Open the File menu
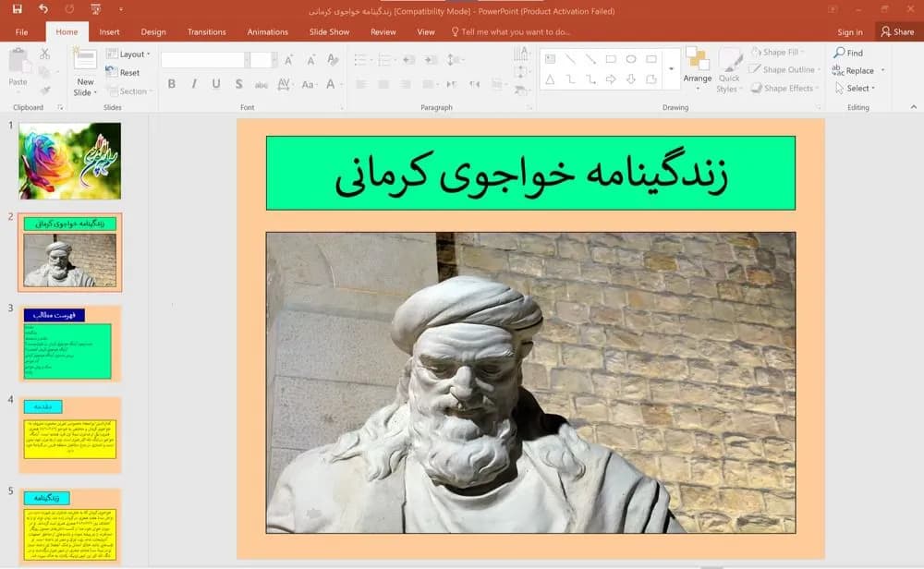This screenshot has height=569, width=924. pos(22,31)
